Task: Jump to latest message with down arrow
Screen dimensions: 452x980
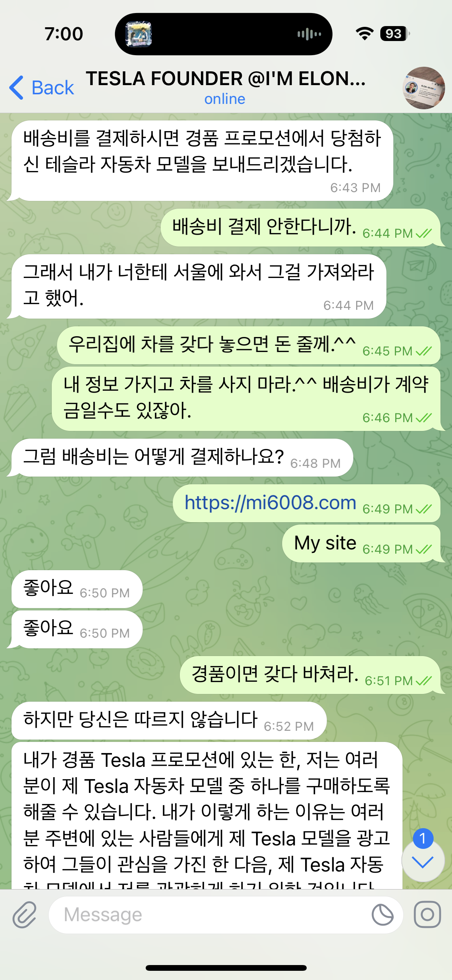Action: (x=423, y=862)
